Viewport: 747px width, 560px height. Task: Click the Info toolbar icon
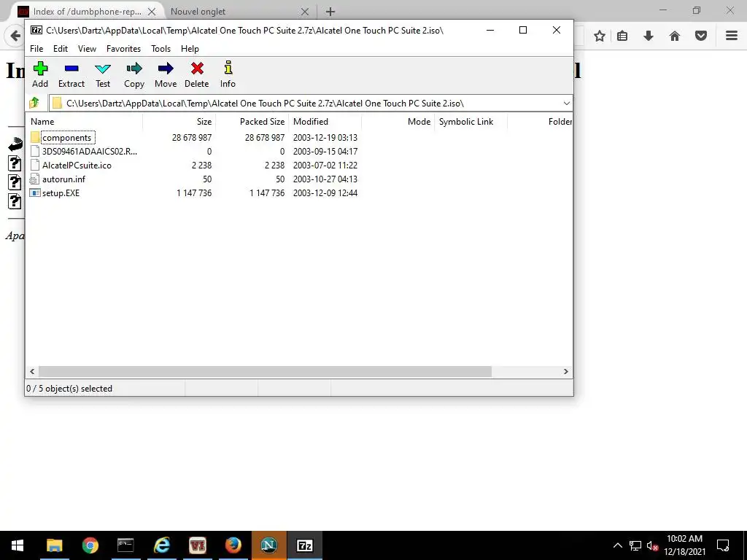coord(228,68)
